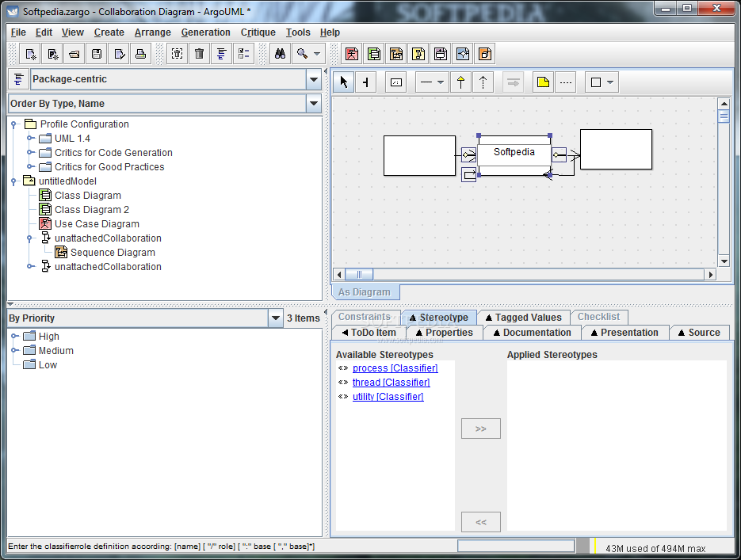Open the association tool dropdown arrow
The image size is (741, 560).
pos(441,82)
